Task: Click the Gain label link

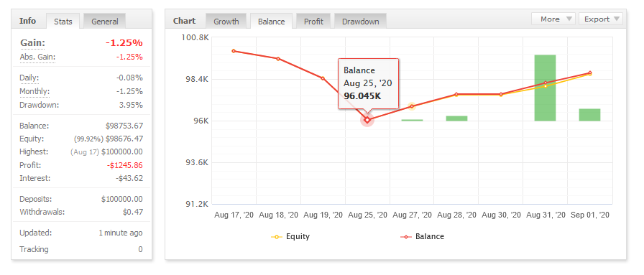Action: 32,42
